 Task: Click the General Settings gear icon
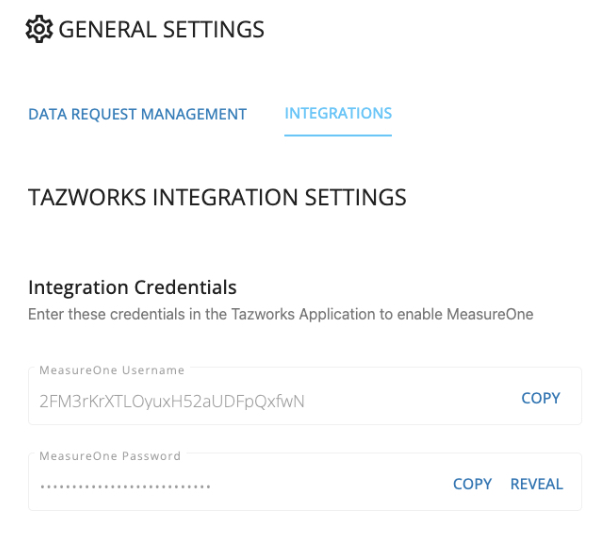39,29
